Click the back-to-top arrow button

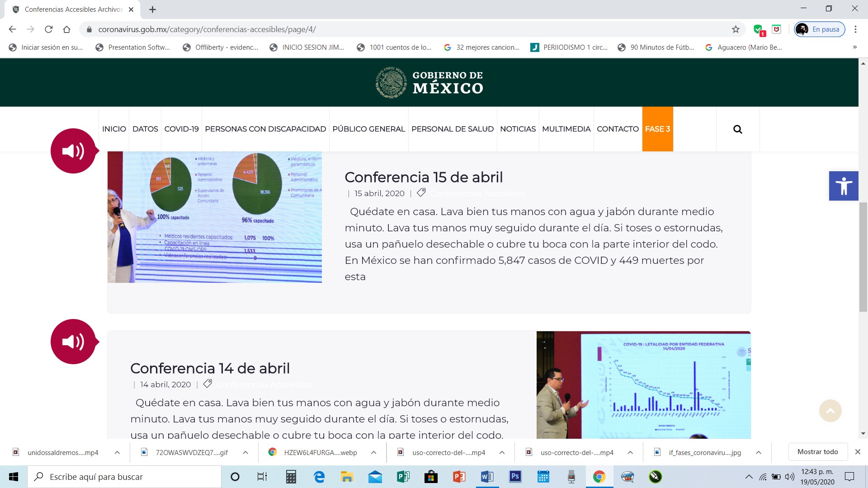[830, 411]
